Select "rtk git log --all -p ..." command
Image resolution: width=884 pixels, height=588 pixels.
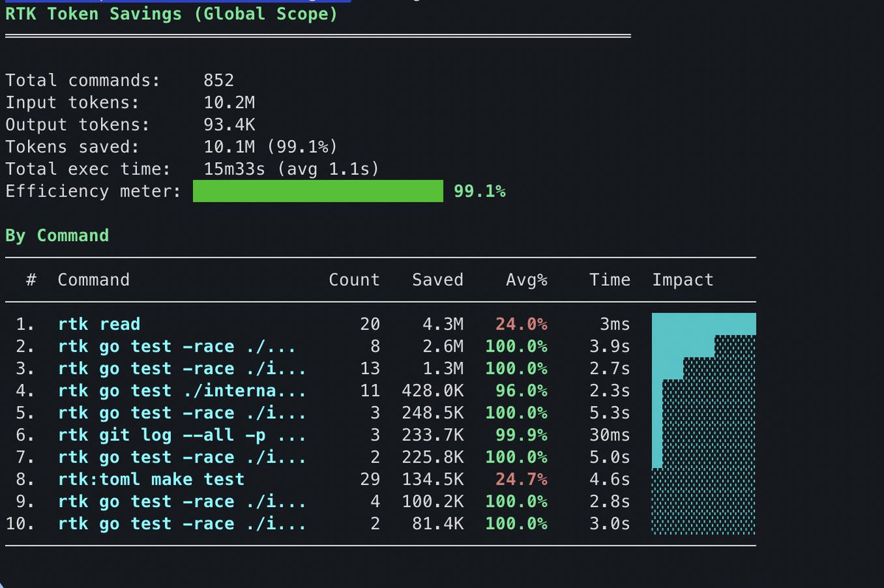click(x=182, y=435)
